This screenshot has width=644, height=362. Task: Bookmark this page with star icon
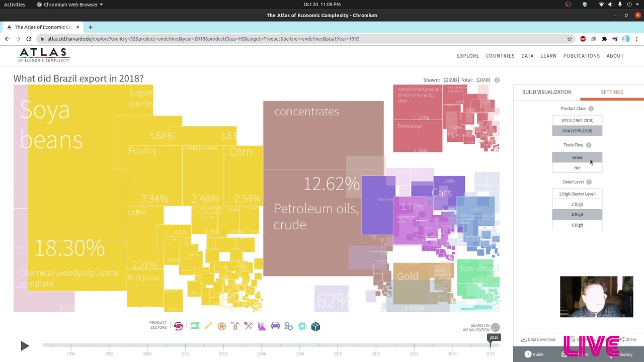pos(570,39)
